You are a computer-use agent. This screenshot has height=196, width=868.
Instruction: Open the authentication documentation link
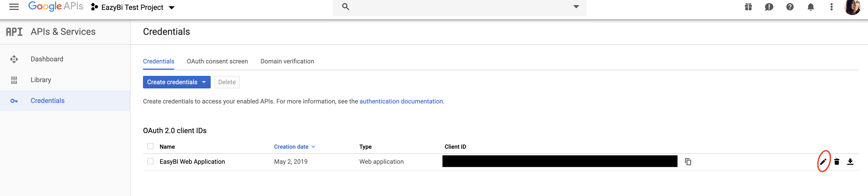401,101
